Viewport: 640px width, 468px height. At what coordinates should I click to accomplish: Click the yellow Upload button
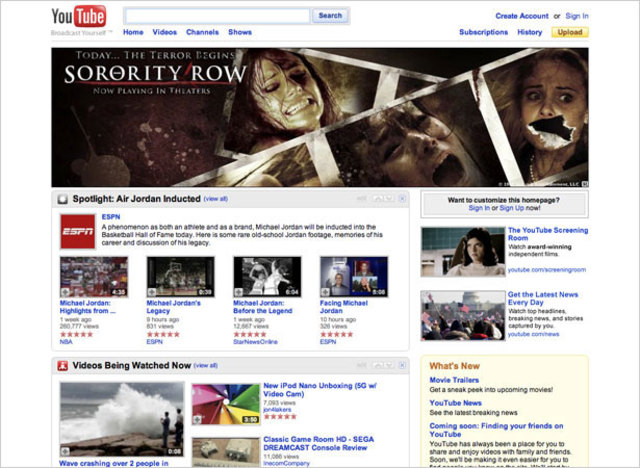coord(570,32)
